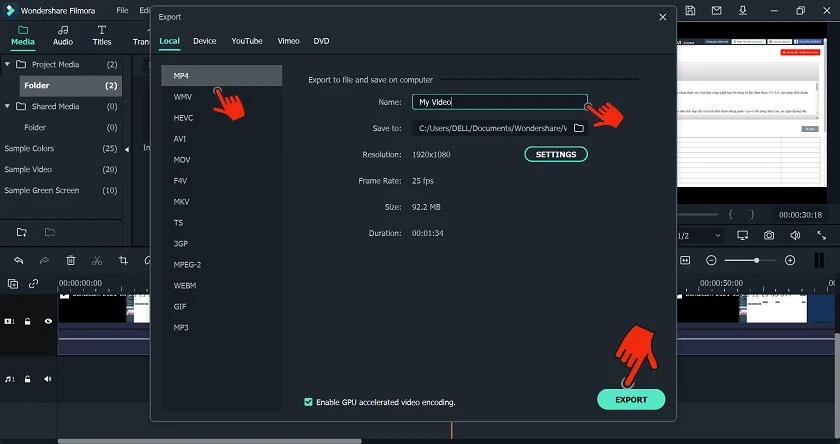Switch to the YouTube export tab
840x444 pixels.
[247, 41]
